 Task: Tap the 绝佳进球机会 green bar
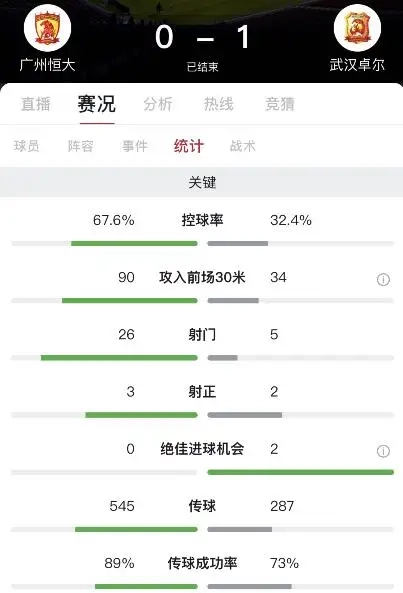[301, 472]
